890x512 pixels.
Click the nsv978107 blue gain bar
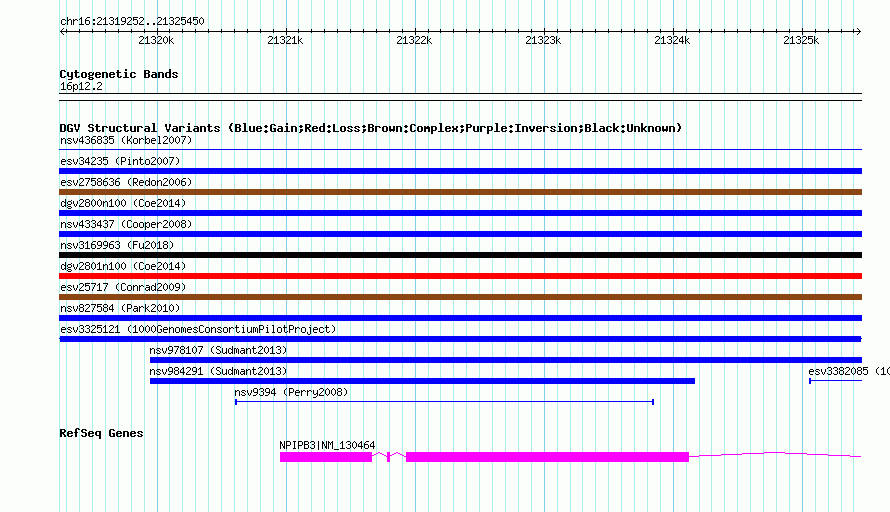[x=506, y=360]
